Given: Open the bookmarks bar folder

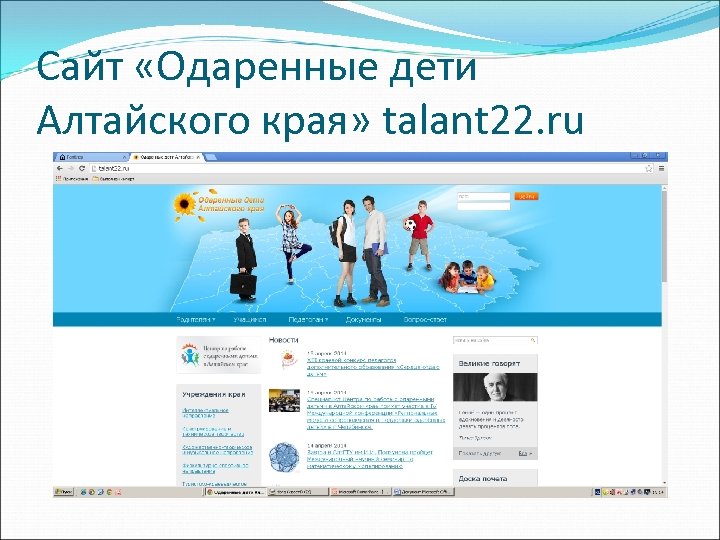Looking at the screenshot, I should (113, 179).
